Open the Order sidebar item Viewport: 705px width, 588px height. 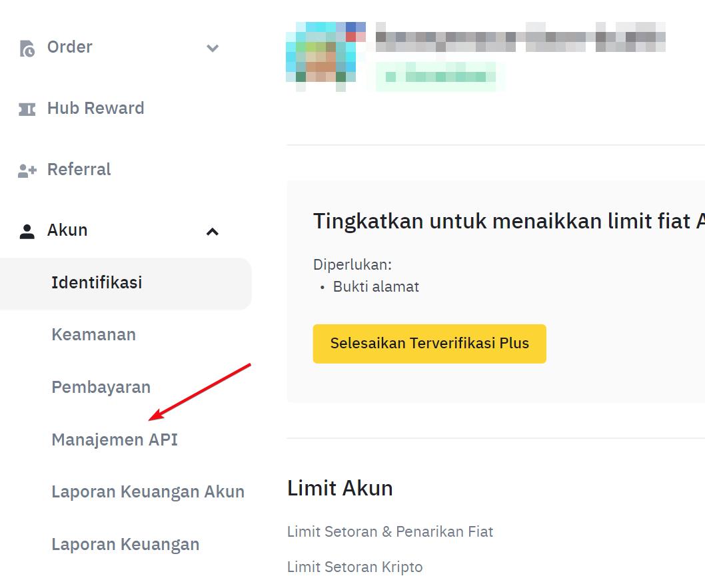pos(119,48)
